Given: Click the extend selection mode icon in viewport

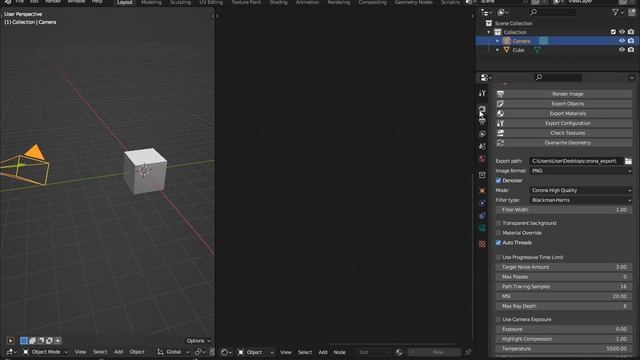Looking at the screenshot, I should [x=32, y=340].
